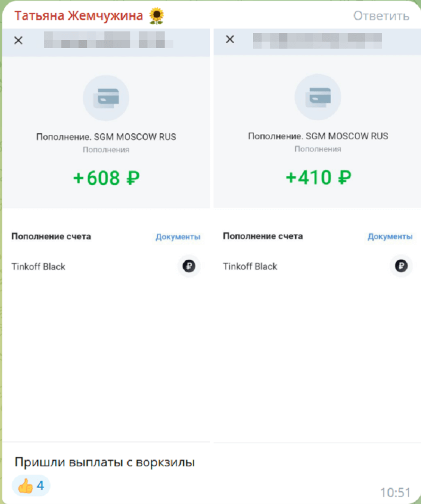Tap the card icon above +410 ₽

tap(318, 97)
